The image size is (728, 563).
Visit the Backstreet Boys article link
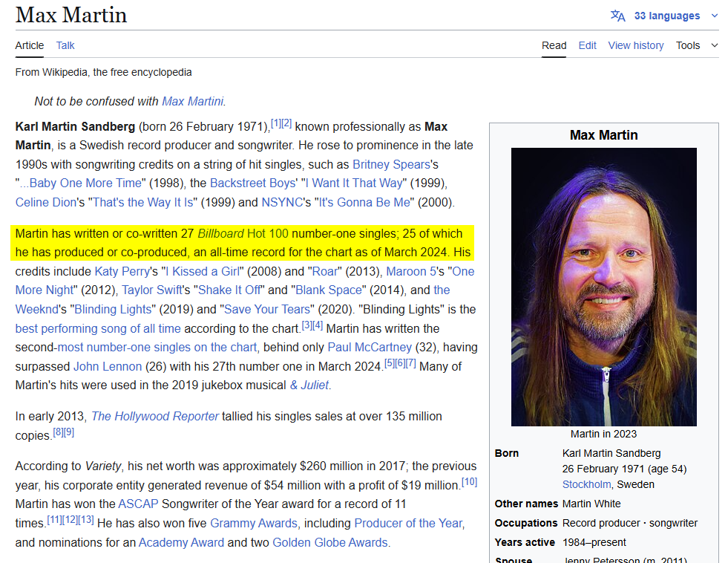[x=253, y=183]
